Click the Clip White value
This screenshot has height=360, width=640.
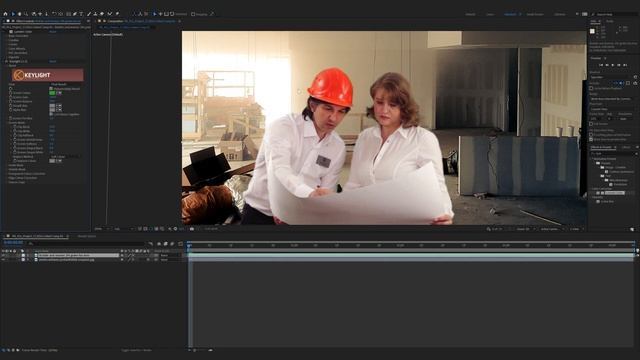click(52, 131)
